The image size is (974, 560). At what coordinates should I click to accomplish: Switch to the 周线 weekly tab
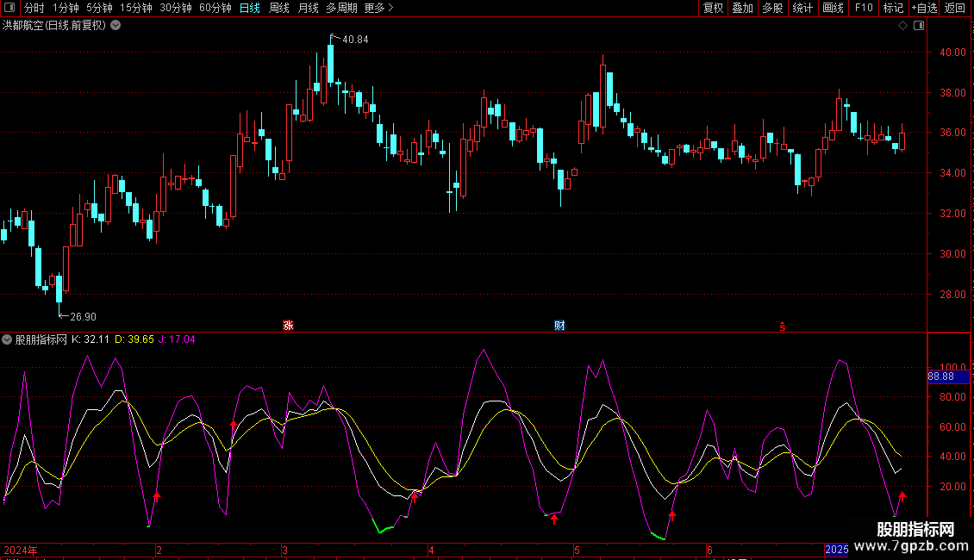pos(279,9)
